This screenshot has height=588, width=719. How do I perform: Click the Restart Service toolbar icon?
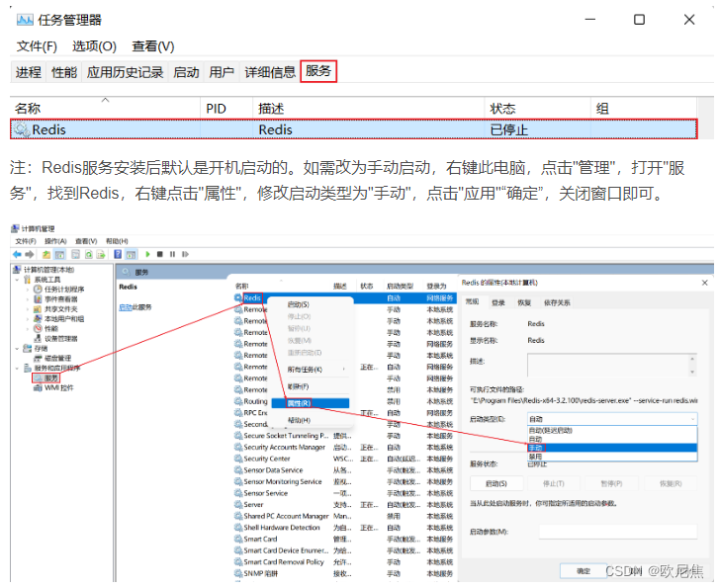pos(185,254)
